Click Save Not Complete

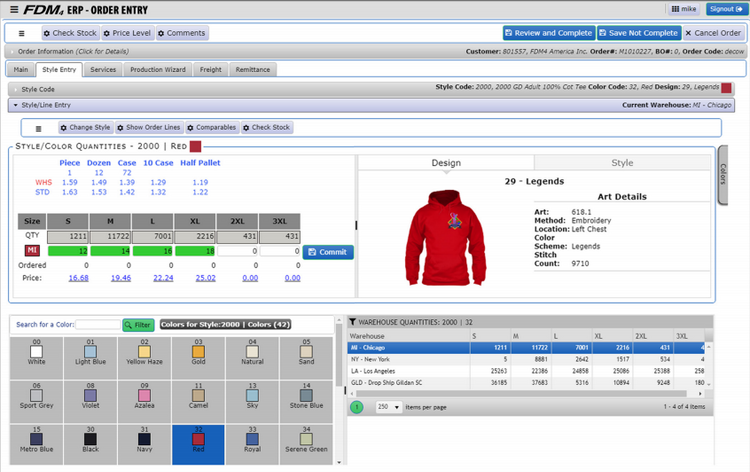point(639,33)
